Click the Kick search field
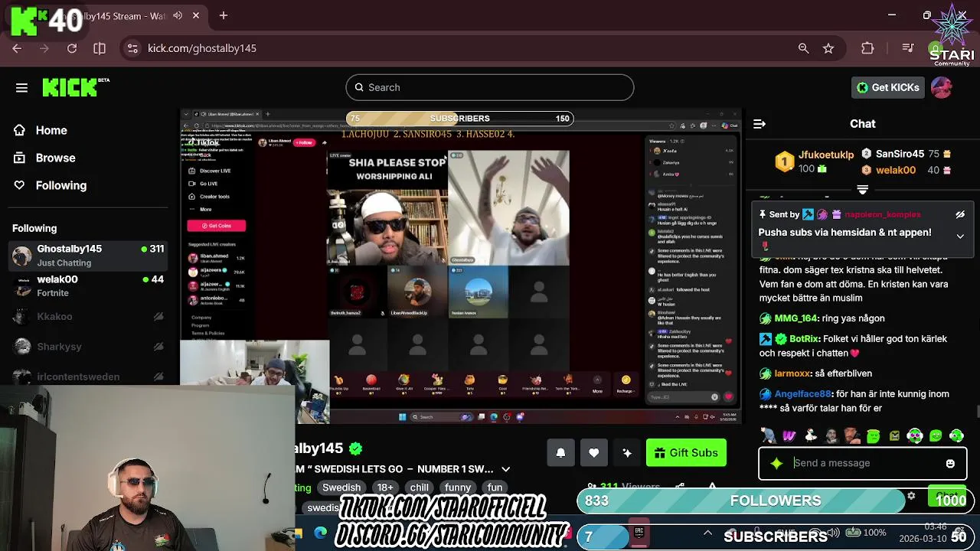 click(490, 87)
